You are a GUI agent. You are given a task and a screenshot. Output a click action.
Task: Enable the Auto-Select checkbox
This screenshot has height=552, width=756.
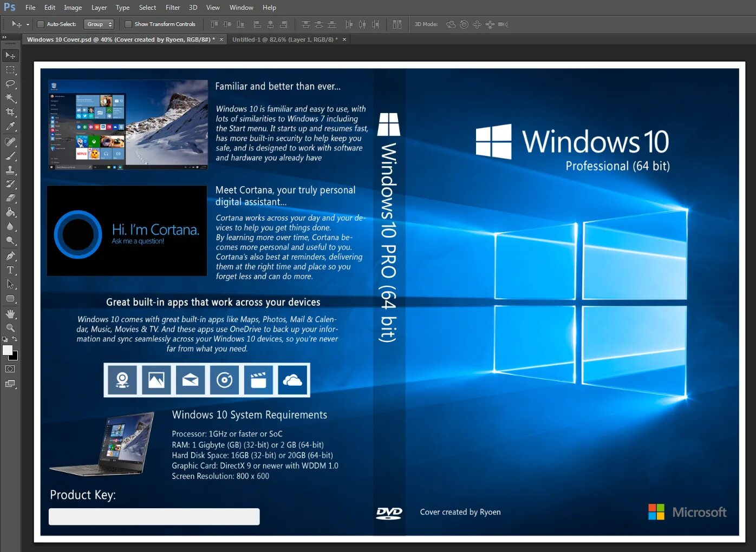click(41, 24)
